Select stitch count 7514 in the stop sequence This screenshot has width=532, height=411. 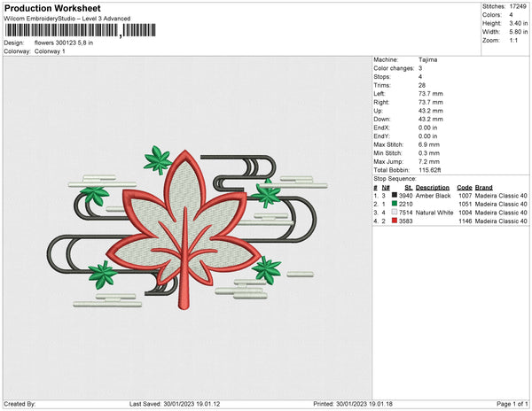pos(406,213)
